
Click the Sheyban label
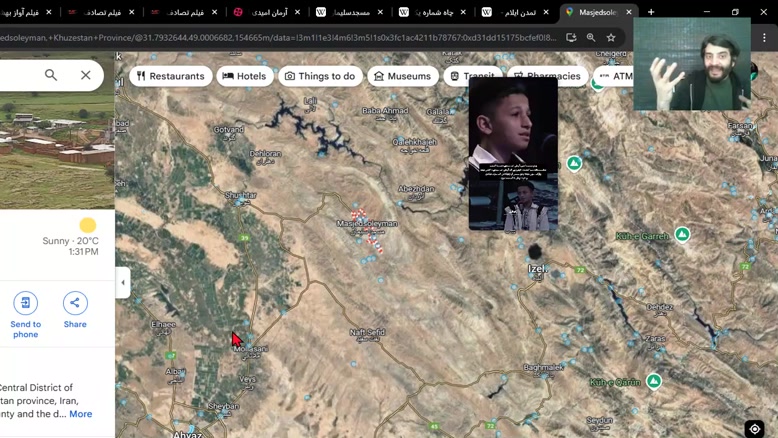(x=223, y=406)
